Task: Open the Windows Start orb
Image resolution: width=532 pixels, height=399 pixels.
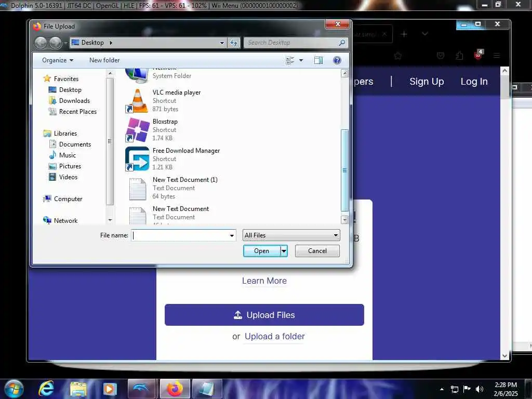Action: [14, 389]
